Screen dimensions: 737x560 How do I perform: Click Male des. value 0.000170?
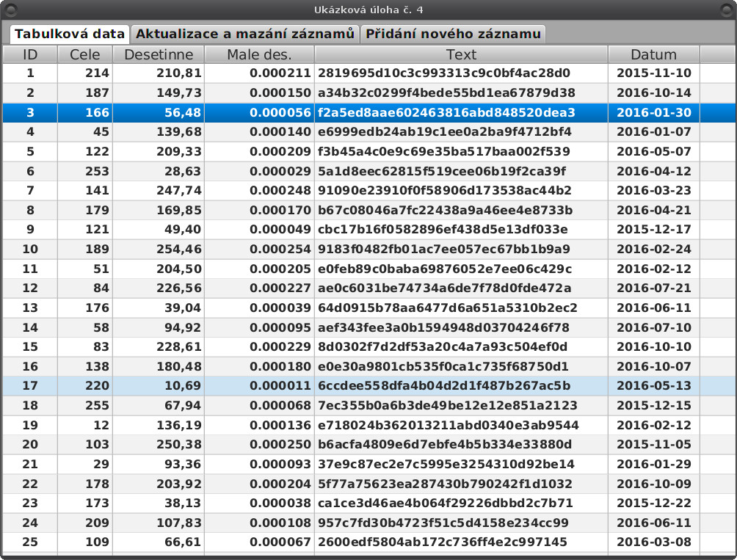(x=259, y=210)
